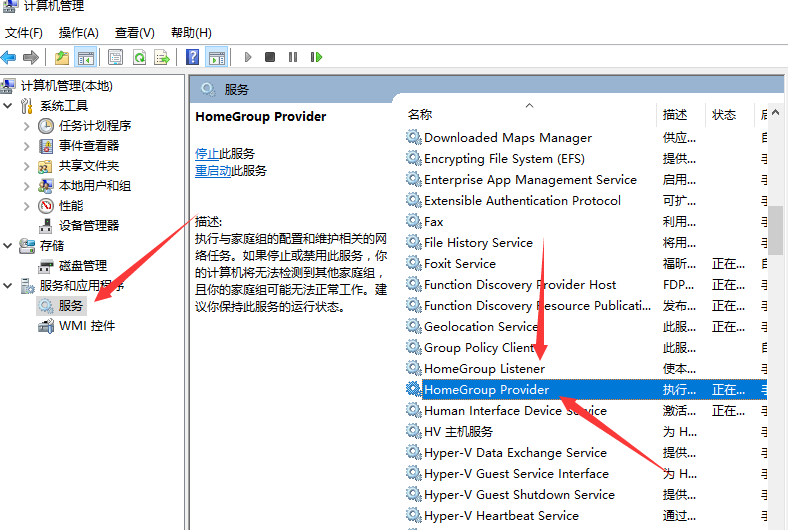Open the 文件(F) menu
The image size is (788, 530).
(24, 33)
